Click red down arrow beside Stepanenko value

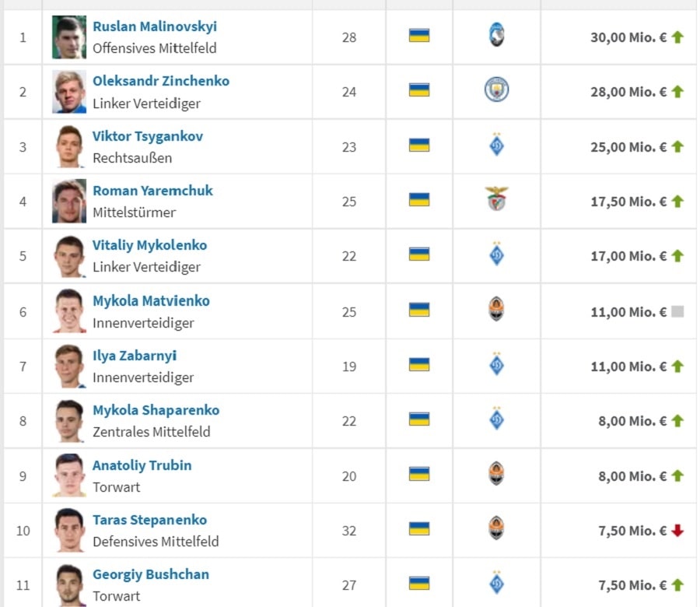[x=677, y=531]
